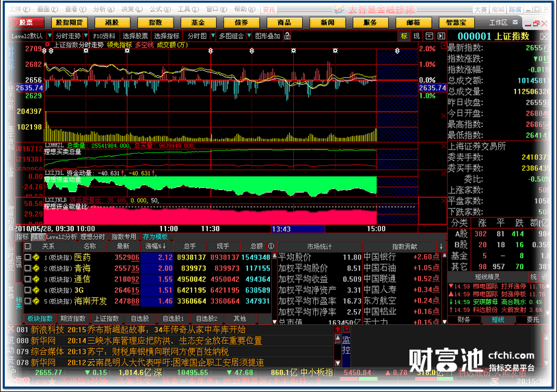Open the 分析(A) menu
The height and width of the screenshot is (392, 557).
[x=103, y=10]
